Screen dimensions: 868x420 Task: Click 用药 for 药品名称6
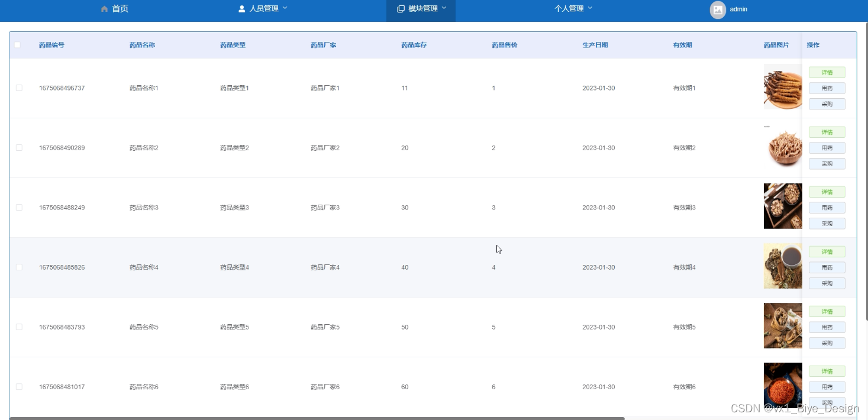(x=827, y=387)
